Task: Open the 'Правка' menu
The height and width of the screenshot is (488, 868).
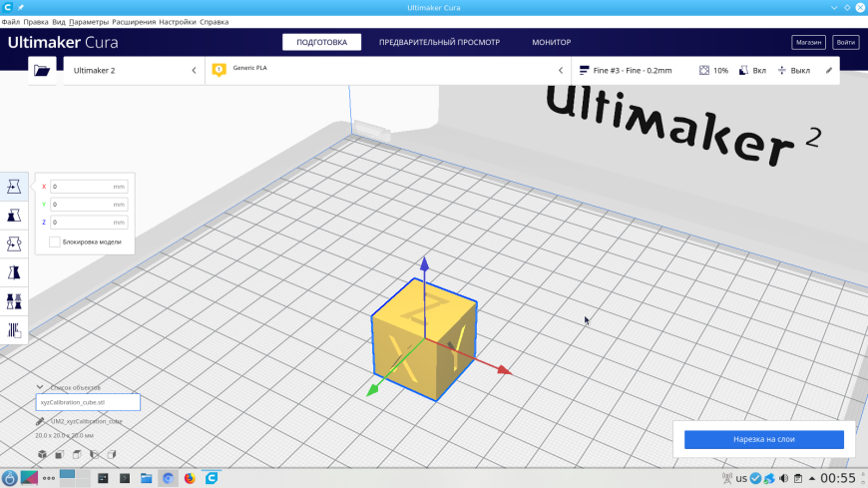Action: pyautogui.click(x=36, y=22)
